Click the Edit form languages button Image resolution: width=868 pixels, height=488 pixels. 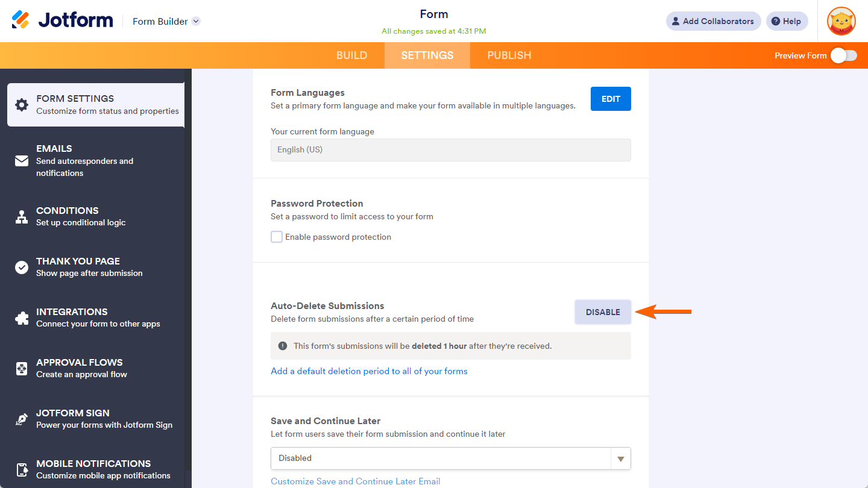[x=611, y=99]
